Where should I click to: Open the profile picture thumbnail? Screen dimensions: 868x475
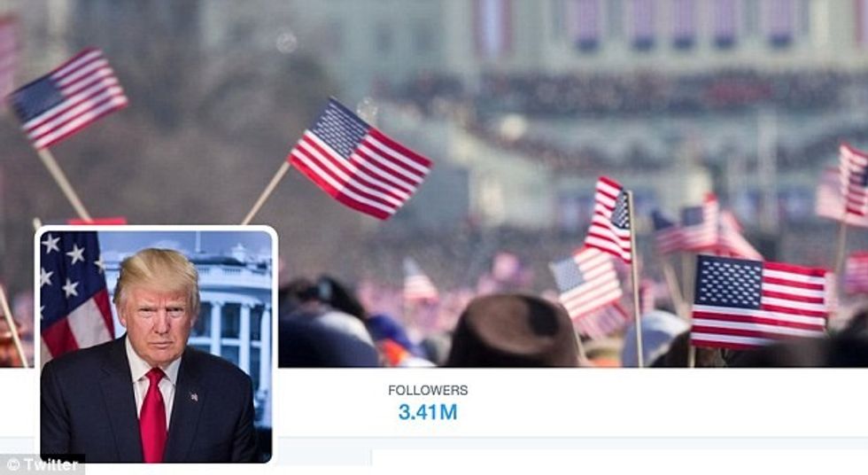coord(156,347)
